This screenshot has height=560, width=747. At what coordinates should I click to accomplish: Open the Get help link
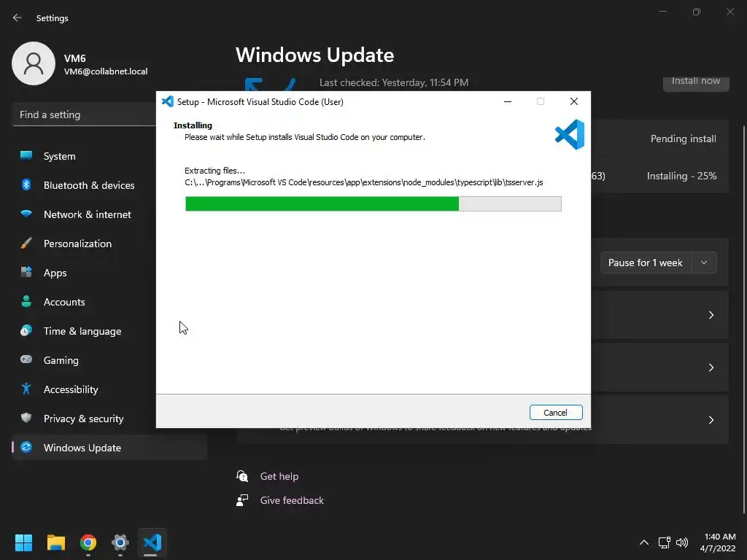point(279,476)
